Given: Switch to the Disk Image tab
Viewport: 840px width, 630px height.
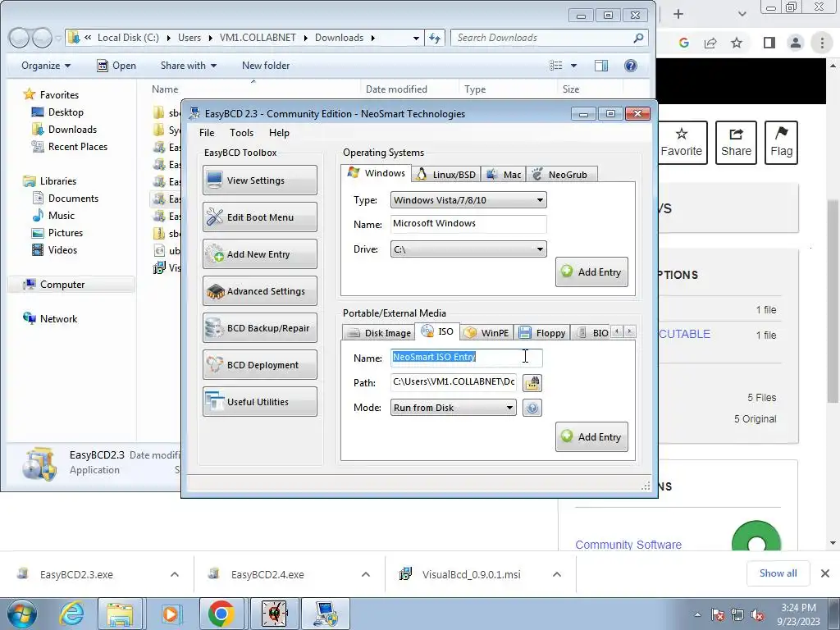Looking at the screenshot, I should [x=379, y=333].
